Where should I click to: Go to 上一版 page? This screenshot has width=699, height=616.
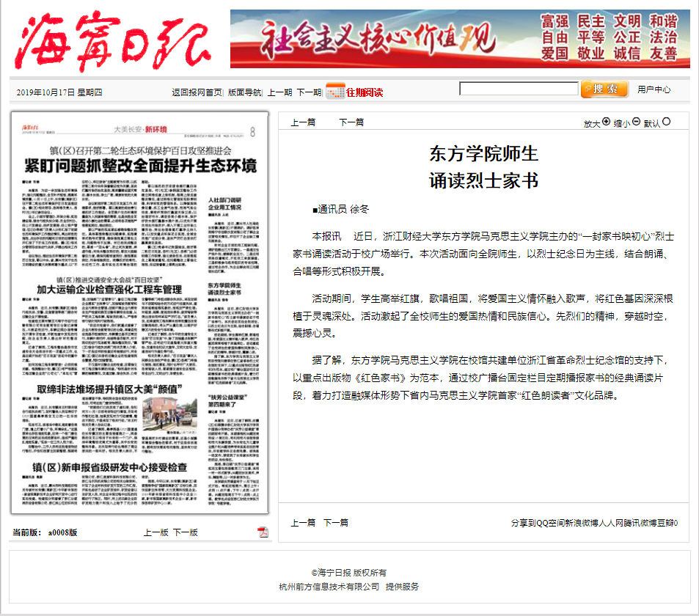click(155, 532)
